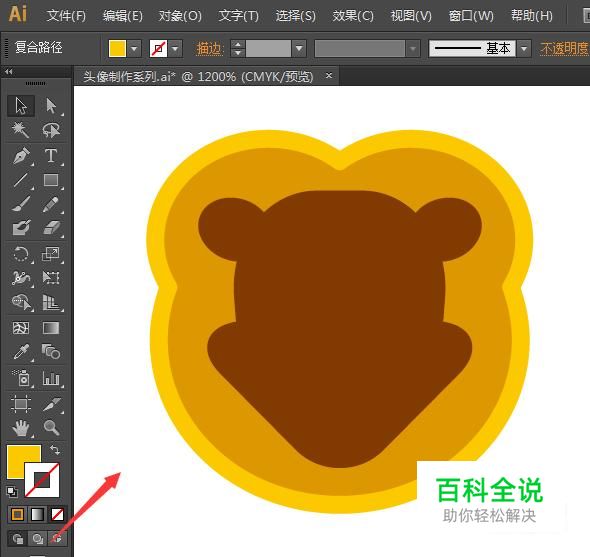Select the Column Graph tool
The width and height of the screenshot is (590, 557).
tap(51, 378)
